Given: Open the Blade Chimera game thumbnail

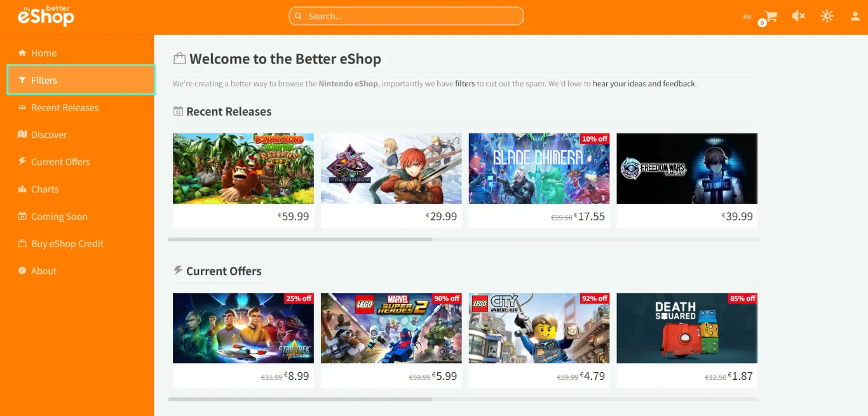Looking at the screenshot, I should click(x=539, y=168).
